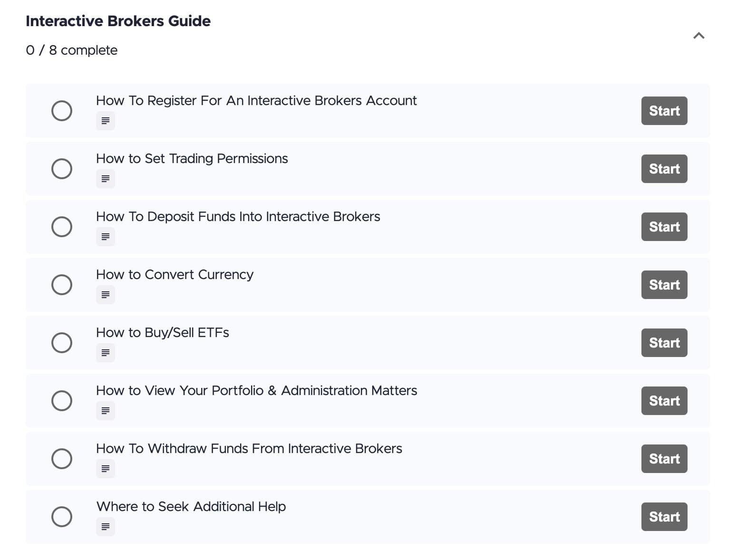Collapse the Interactive Brokers Guide section
737x560 pixels.
click(x=698, y=36)
